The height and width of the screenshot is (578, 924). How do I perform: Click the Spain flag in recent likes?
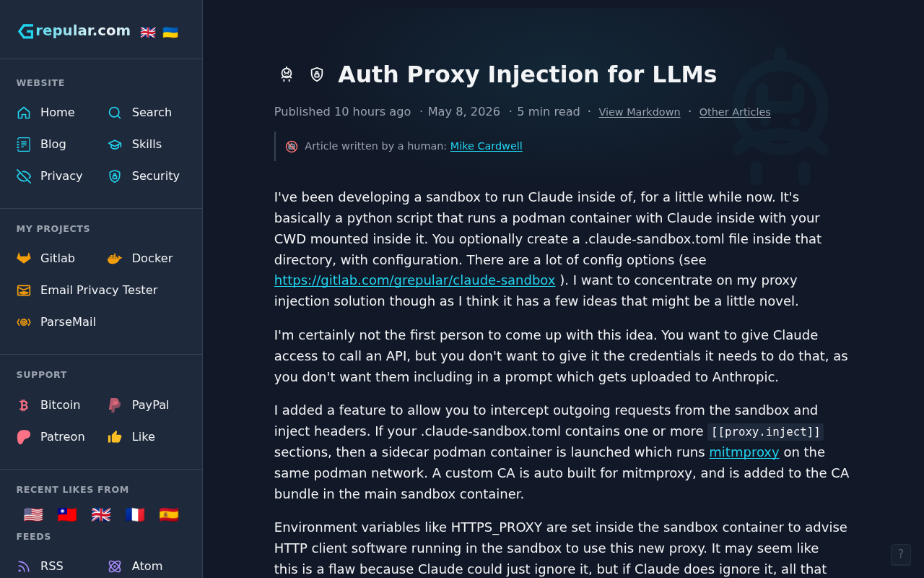click(x=169, y=515)
